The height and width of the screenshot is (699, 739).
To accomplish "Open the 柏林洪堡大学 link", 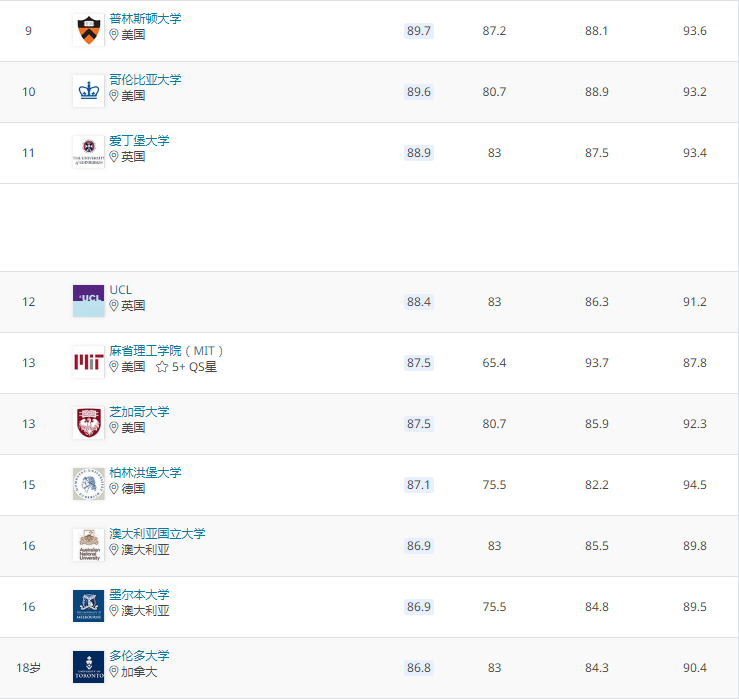I will [x=145, y=473].
